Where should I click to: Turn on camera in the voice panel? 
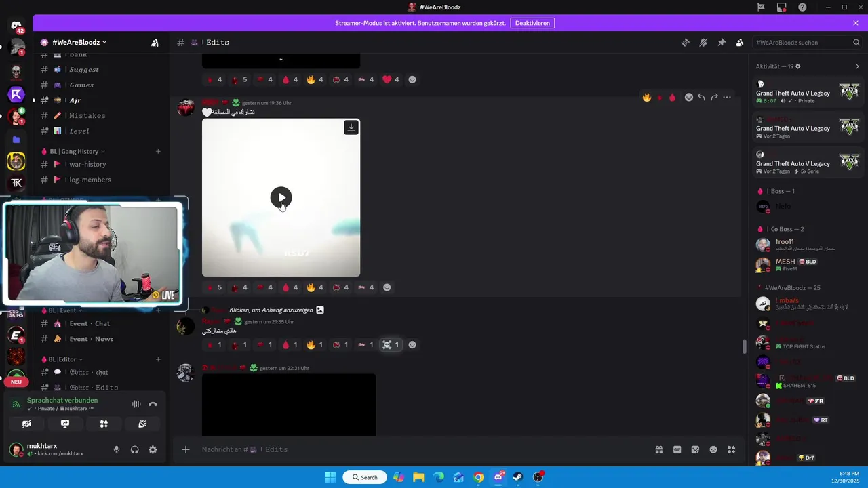[x=26, y=424]
